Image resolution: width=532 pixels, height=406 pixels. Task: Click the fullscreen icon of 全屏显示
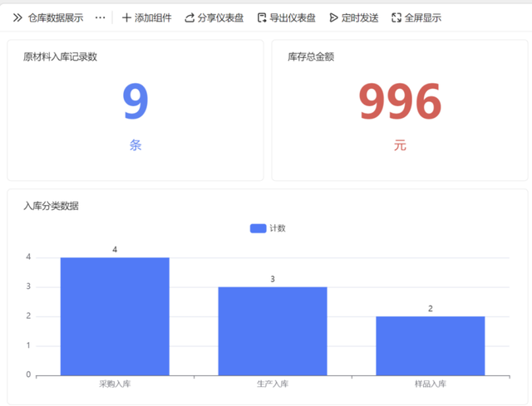click(x=397, y=17)
